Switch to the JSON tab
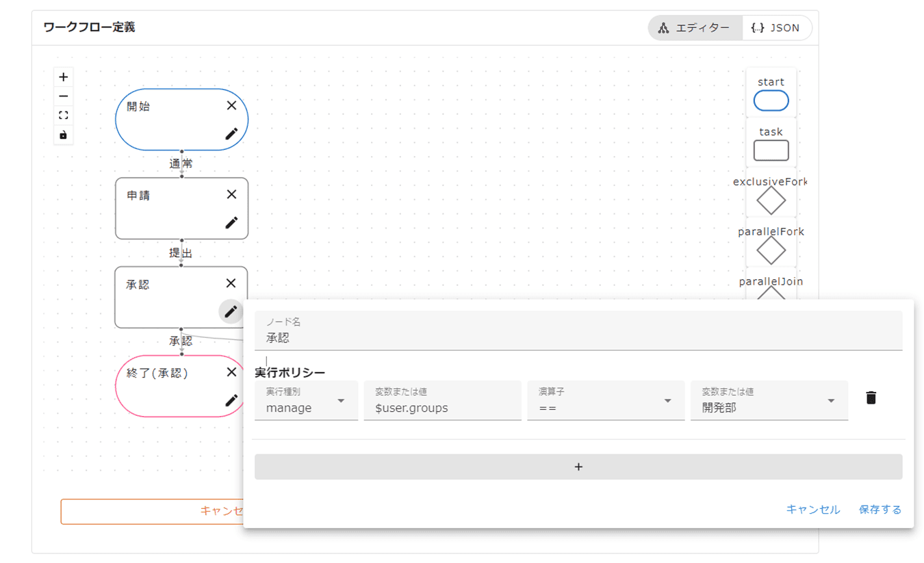The width and height of the screenshot is (924, 563). tap(776, 28)
